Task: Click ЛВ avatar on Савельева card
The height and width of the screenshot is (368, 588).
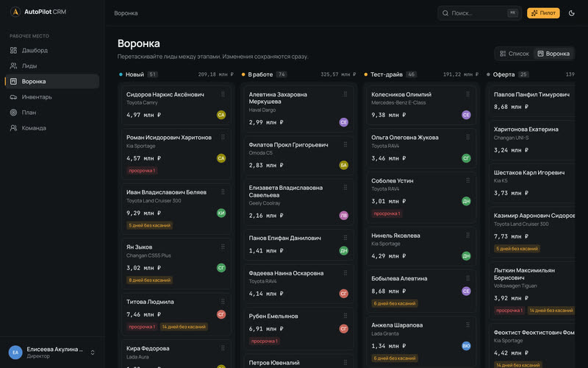Action: pyautogui.click(x=343, y=215)
